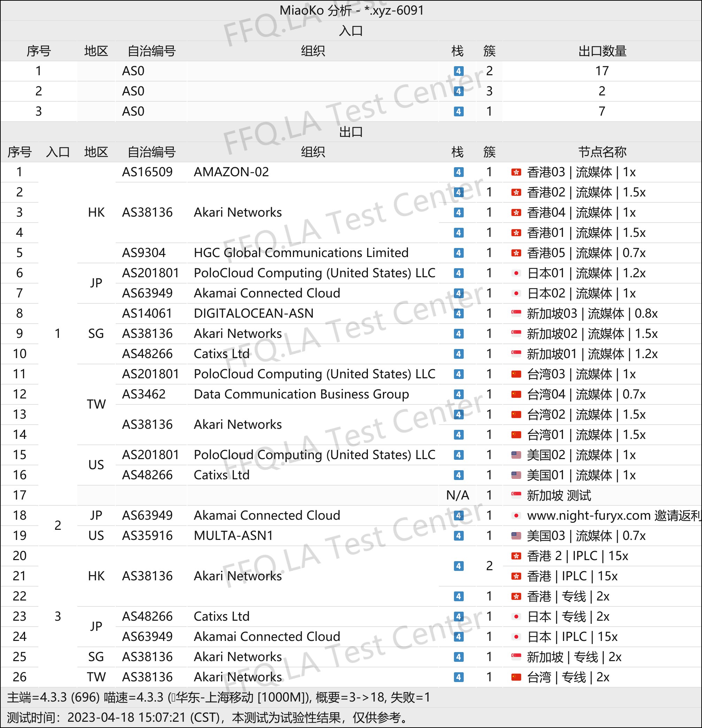Click the Japan flag beside 日本01 | 流媒体 | 1.2x

click(x=516, y=273)
